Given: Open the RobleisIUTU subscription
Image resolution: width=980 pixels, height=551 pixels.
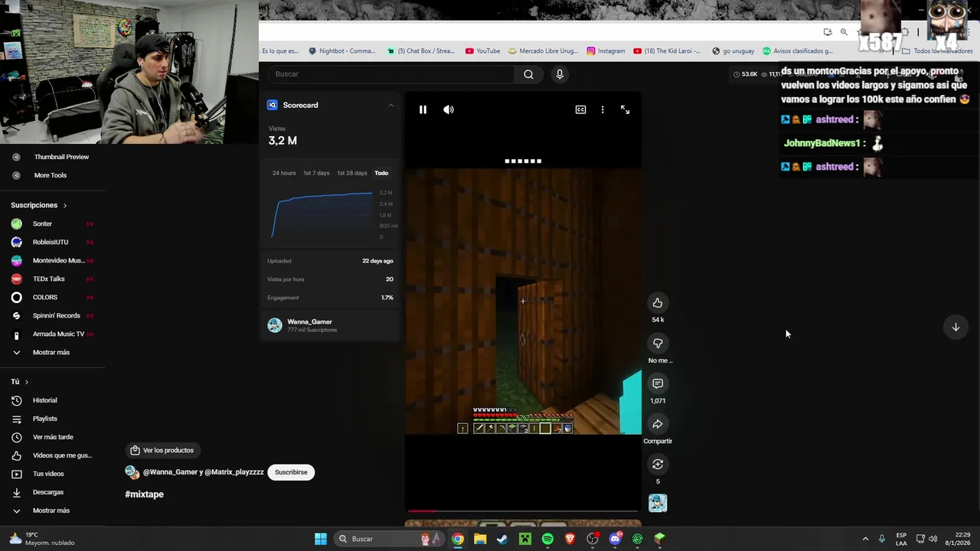Looking at the screenshot, I should [x=52, y=243].
